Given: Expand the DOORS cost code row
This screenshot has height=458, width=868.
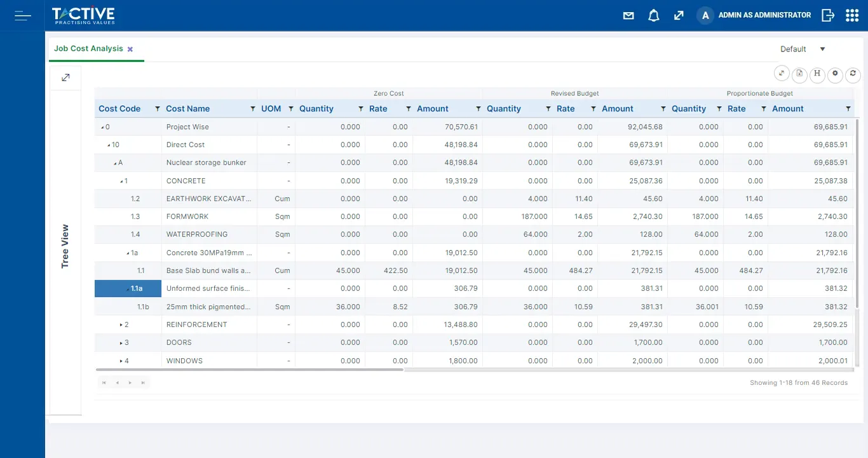Looking at the screenshot, I should click(121, 343).
